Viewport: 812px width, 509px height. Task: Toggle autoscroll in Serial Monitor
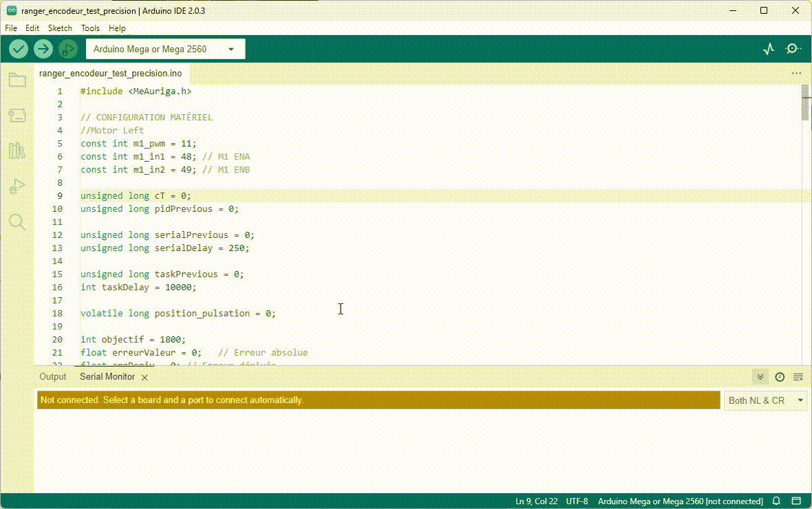(x=760, y=377)
